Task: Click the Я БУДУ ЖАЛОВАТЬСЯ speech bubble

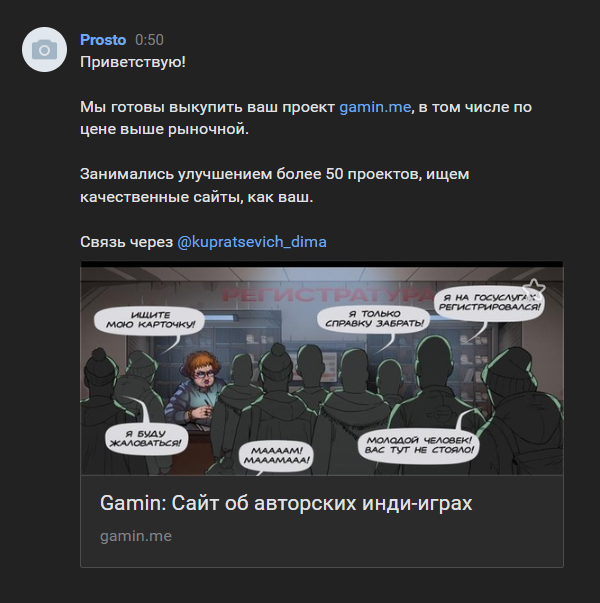Action: pyautogui.click(x=145, y=439)
